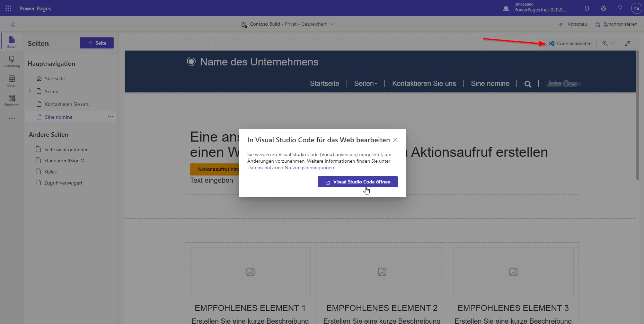Click the canvas vertical scrollbar
The width and height of the screenshot is (644, 324).
(637, 115)
